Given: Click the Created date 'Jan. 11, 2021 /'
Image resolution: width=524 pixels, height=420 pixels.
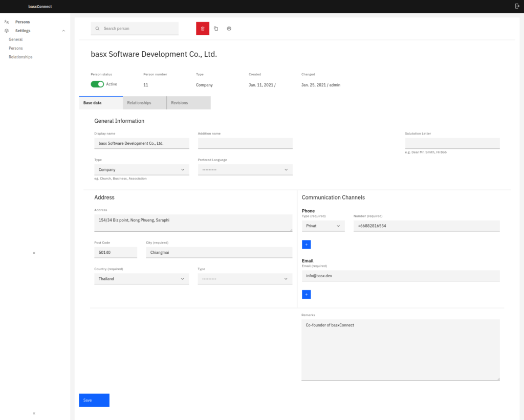Looking at the screenshot, I should tap(262, 85).
